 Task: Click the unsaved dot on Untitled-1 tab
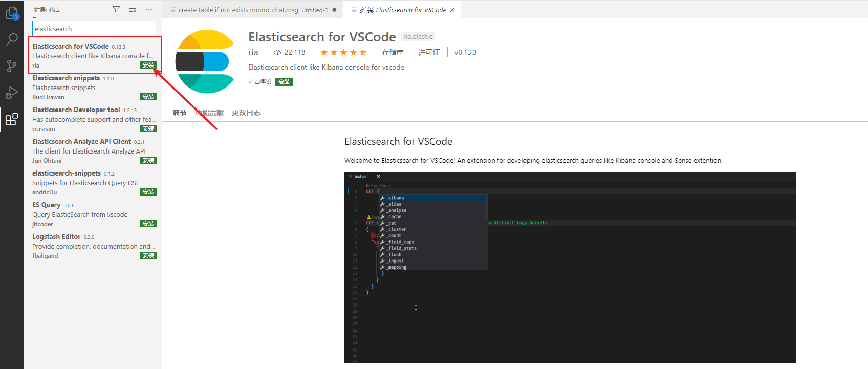334,10
